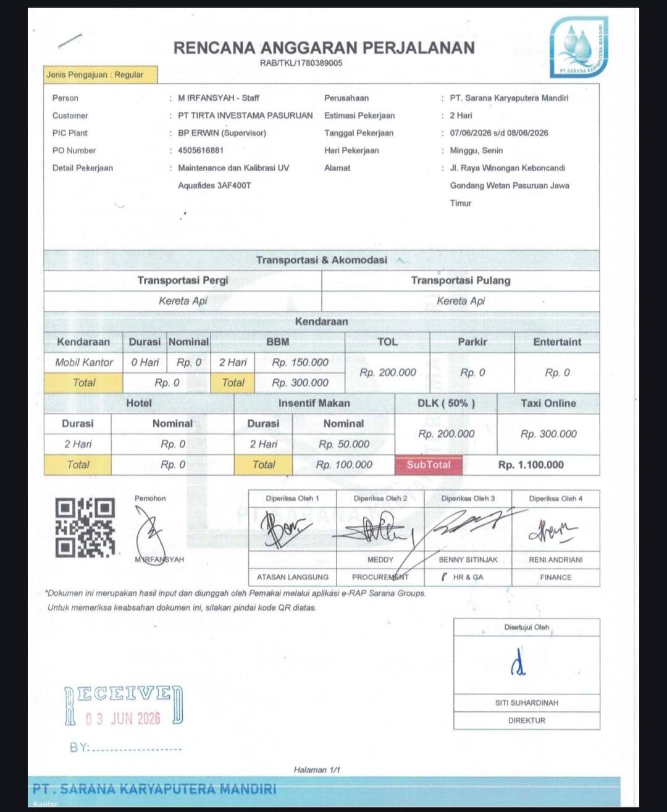Click 'Transportasi & Akomodasi' section header

click(x=322, y=260)
